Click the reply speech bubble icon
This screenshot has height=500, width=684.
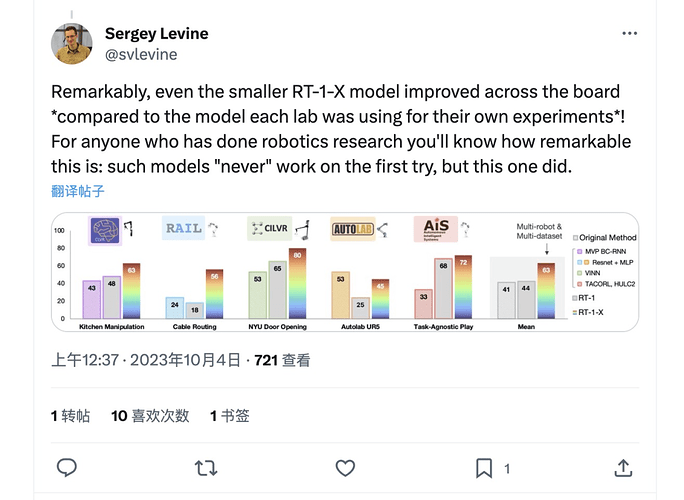[67, 467]
